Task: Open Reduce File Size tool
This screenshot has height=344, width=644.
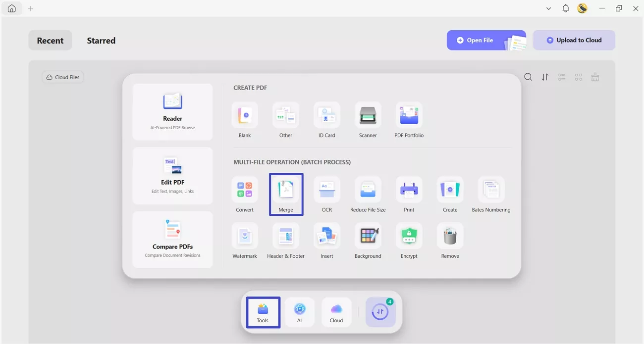Action: [x=368, y=195]
